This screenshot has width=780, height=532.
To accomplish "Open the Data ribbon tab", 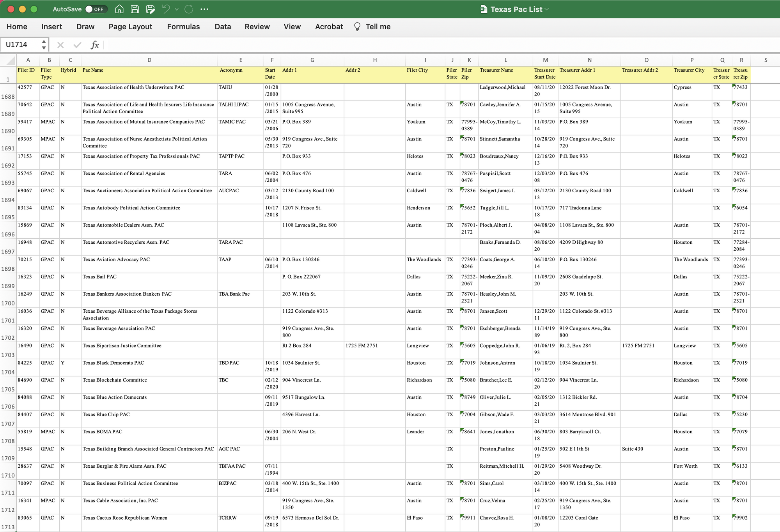I will click(x=223, y=27).
